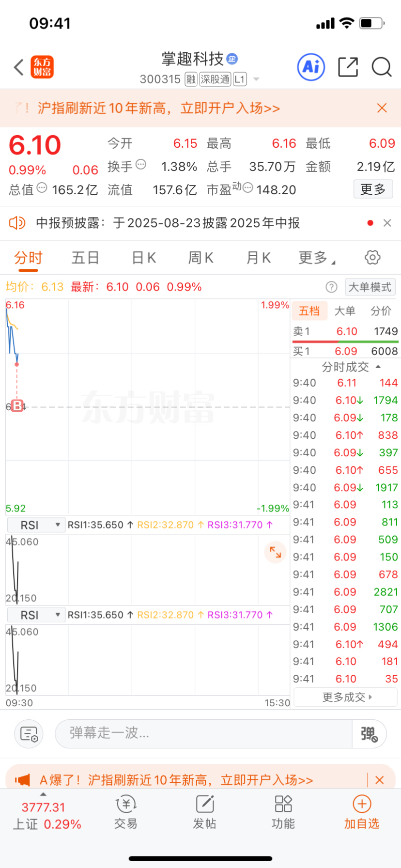Open the search magnifier icon
Screen dimensions: 401x868
(382, 67)
